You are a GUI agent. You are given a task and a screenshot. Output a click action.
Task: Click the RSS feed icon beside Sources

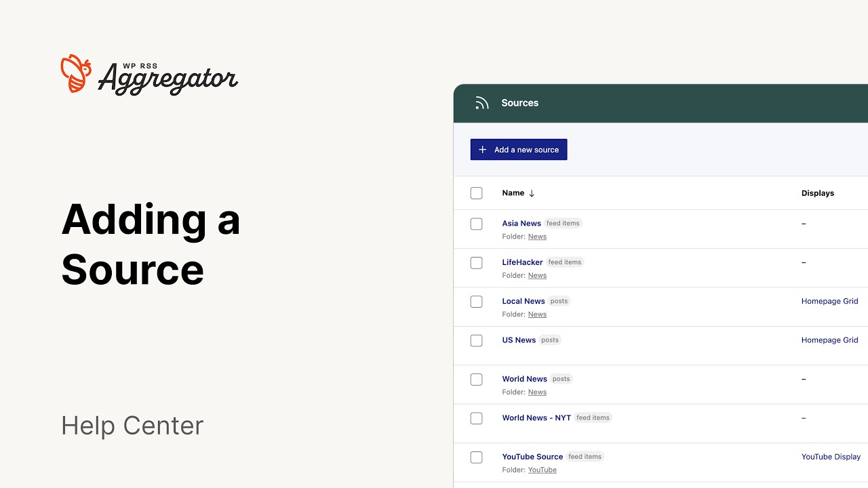coord(482,103)
